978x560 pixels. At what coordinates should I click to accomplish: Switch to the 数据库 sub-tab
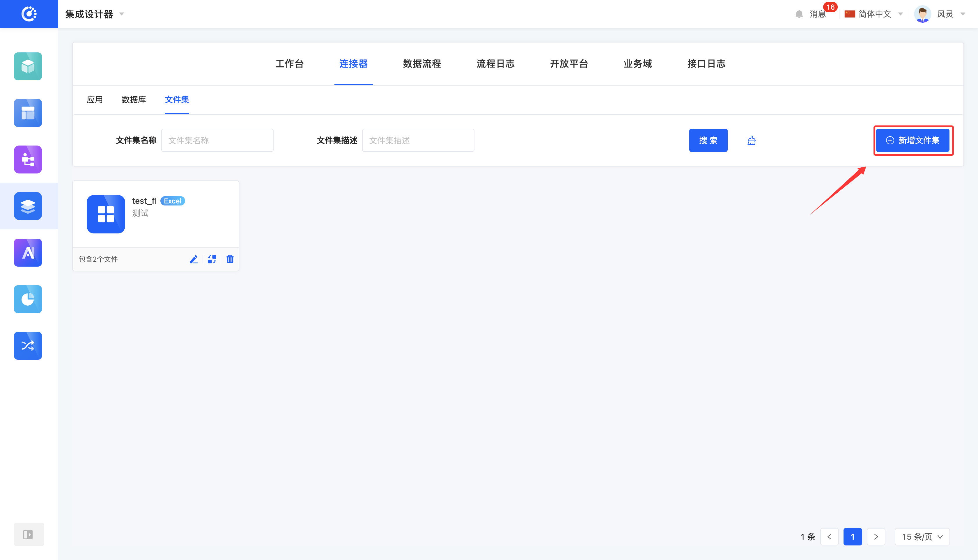[134, 100]
